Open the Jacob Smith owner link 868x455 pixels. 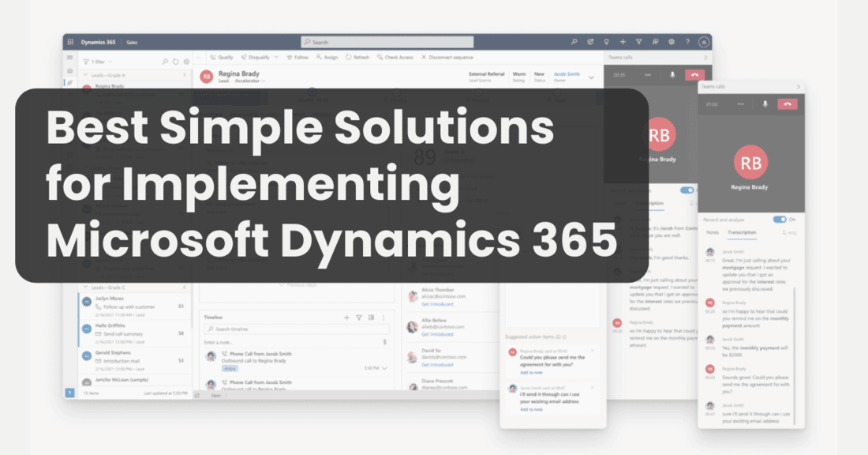coord(567,73)
